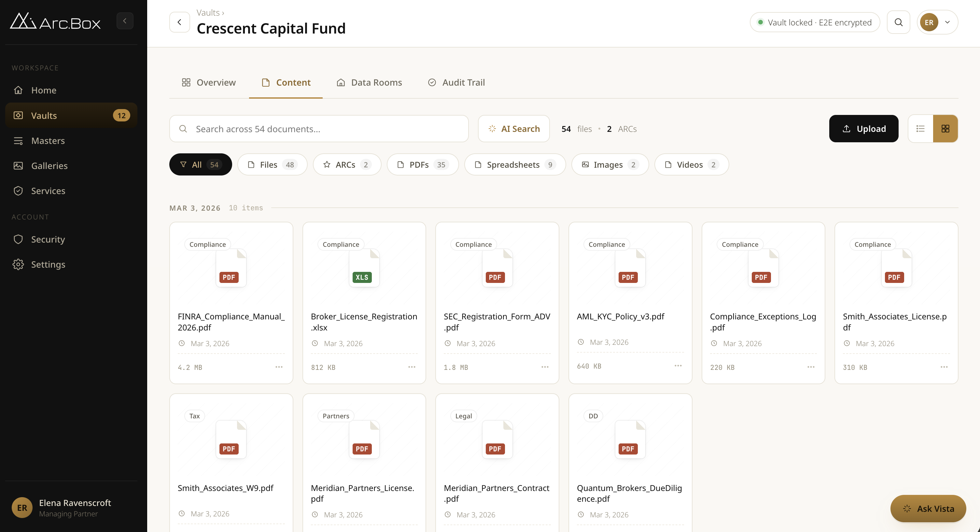Click the back arrow near Crescent Capital Fund
Screen dimensions: 980x532
(179, 22)
